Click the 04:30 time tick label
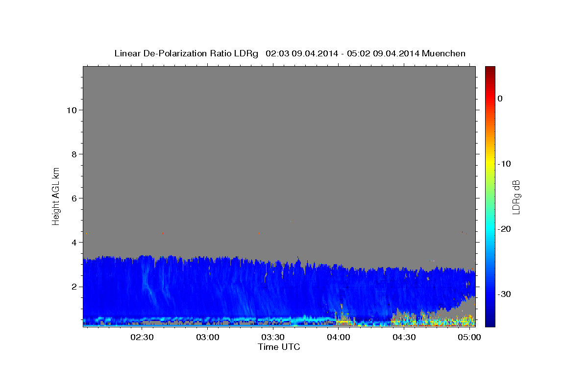Viewport: 588px width, 392px height. [404, 338]
